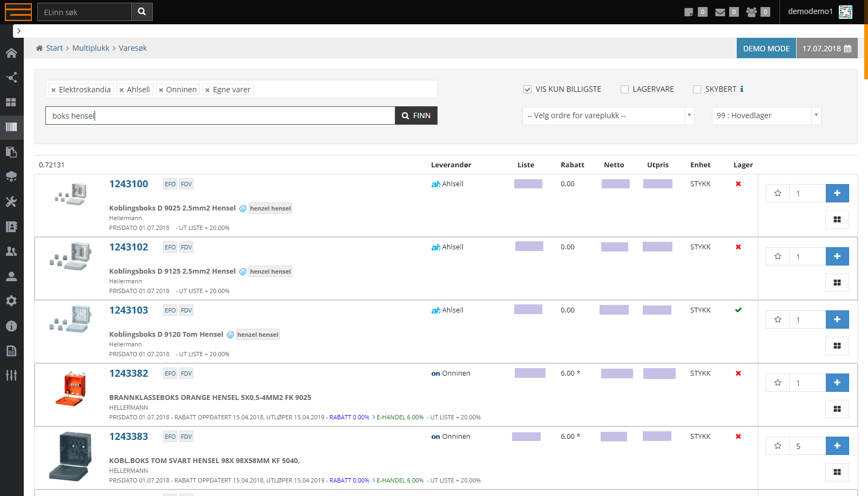Screen dimensions: 868x496
Task: Open the barcode sidebar icon
Action: pos(11,127)
